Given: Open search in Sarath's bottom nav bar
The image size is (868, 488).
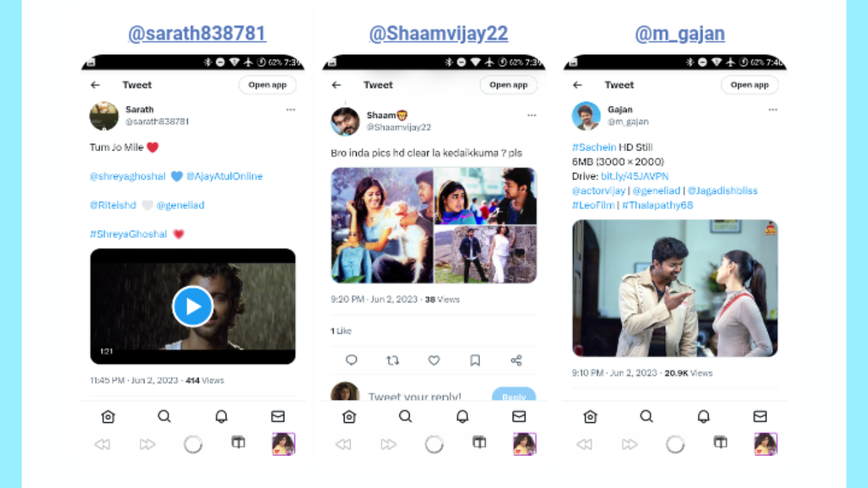Looking at the screenshot, I should click(164, 416).
